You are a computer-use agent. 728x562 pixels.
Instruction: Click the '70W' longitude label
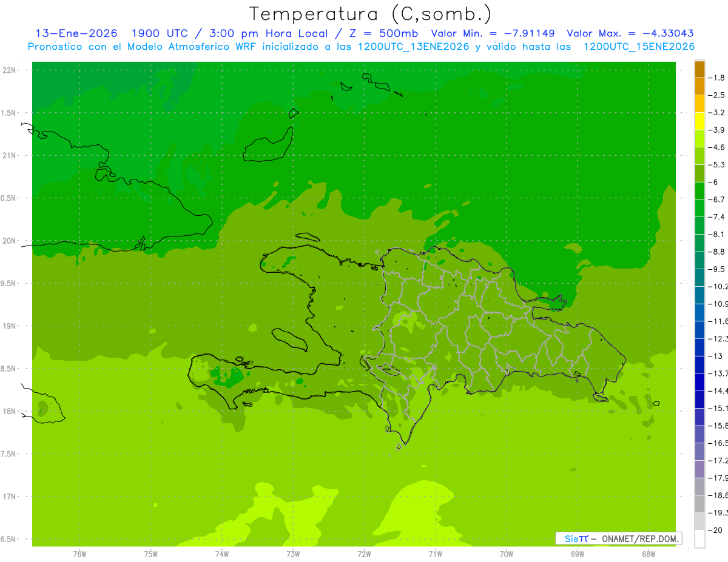tap(507, 554)
